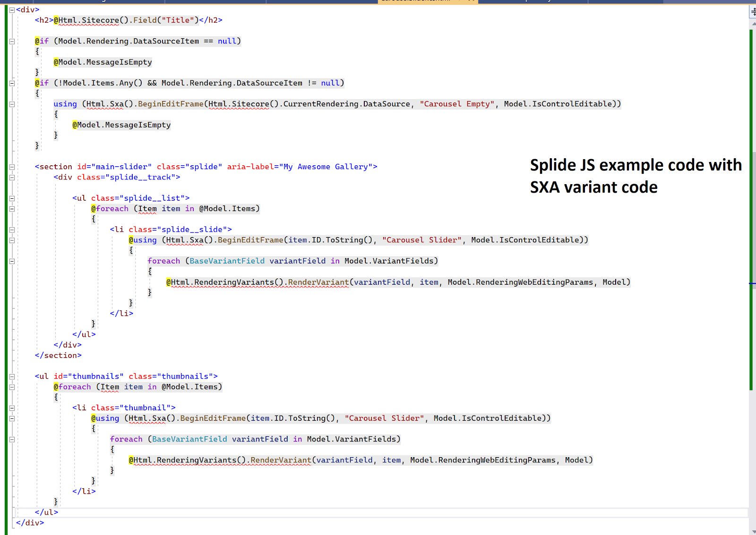Click "== null" in the first @if
Screen dimensions: 756x535
click(220, 41)
